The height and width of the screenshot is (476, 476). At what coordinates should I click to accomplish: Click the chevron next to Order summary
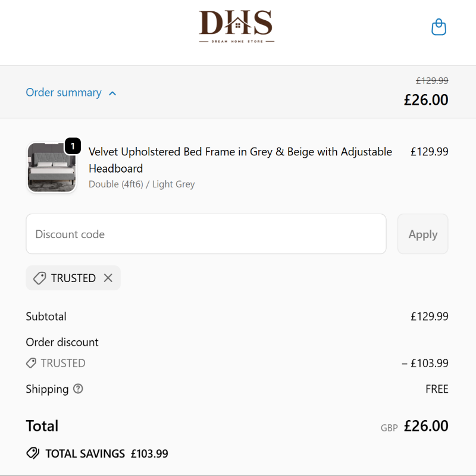[113, 93]
